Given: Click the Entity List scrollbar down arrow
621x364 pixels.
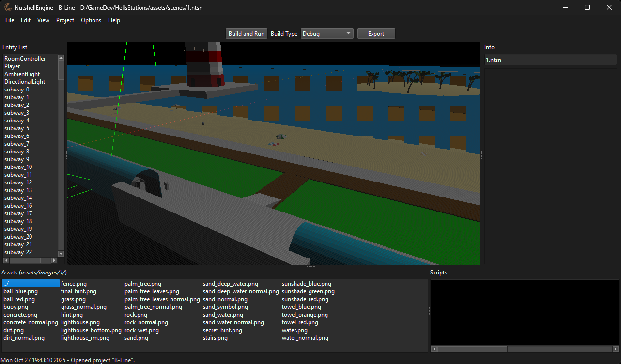Looking at the screenshot, I should click(x=61, y=253).
